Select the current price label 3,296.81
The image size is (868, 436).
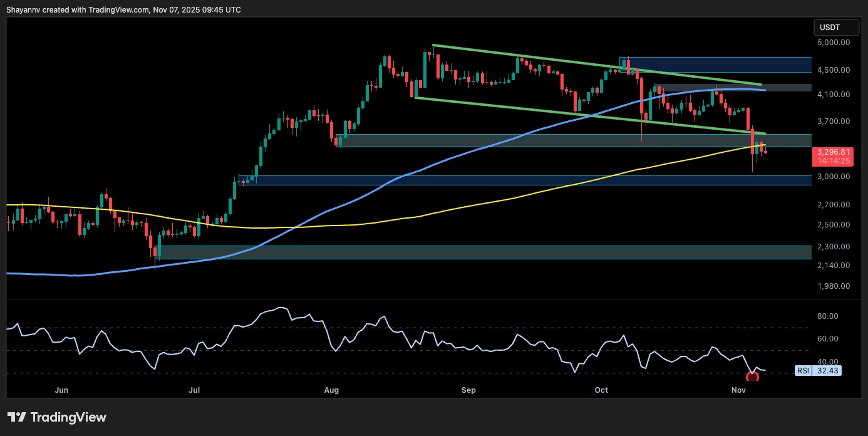(x=833, y=152)
